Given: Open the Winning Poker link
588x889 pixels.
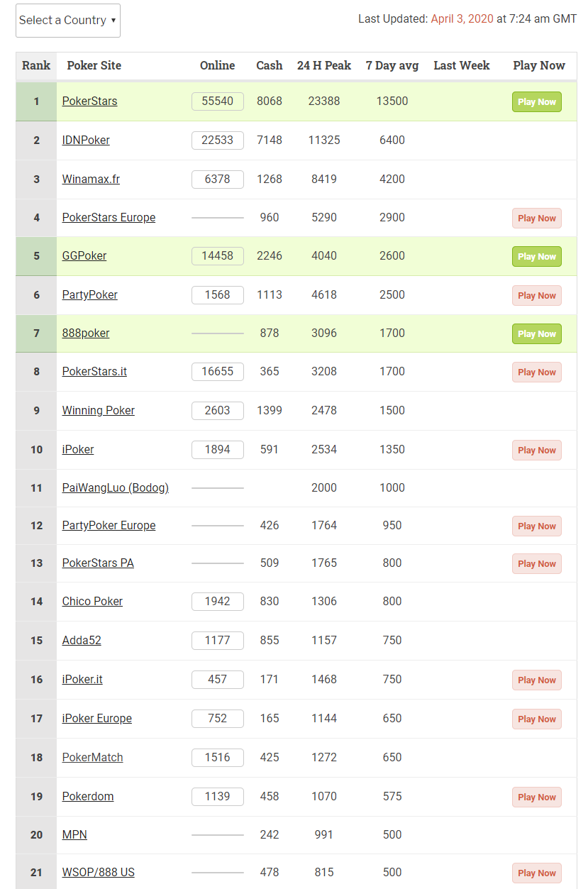Looking at the screenshot, I should click(98, 411).
